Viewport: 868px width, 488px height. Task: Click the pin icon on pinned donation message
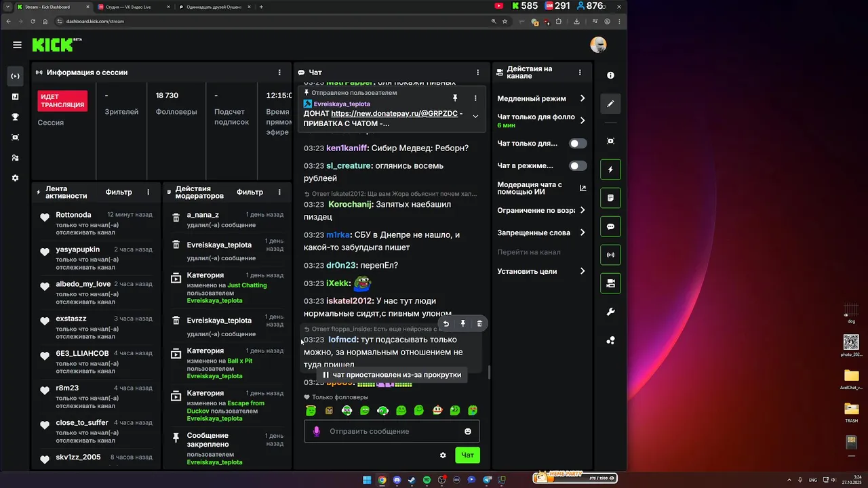[455, 98]
